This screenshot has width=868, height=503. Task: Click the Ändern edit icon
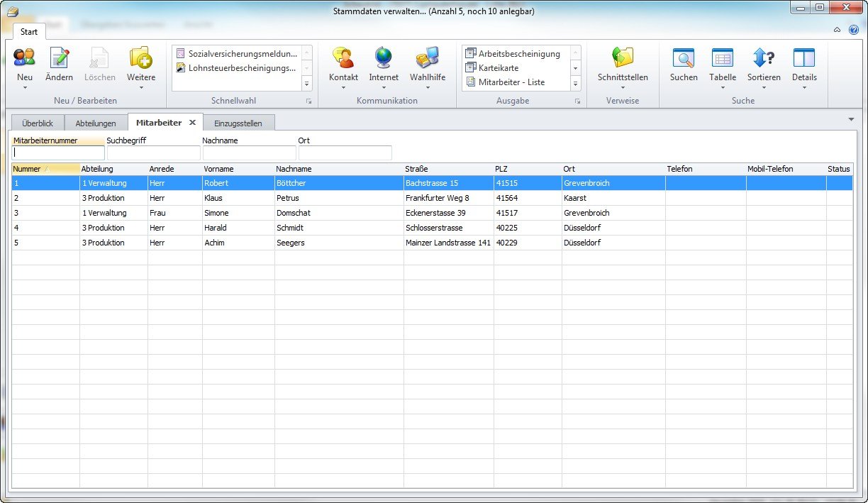point(59,58)
